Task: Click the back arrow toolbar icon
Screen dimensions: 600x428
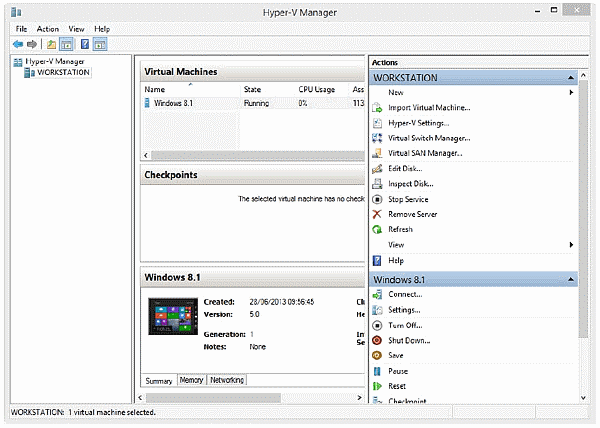Action: pos(17,44)
